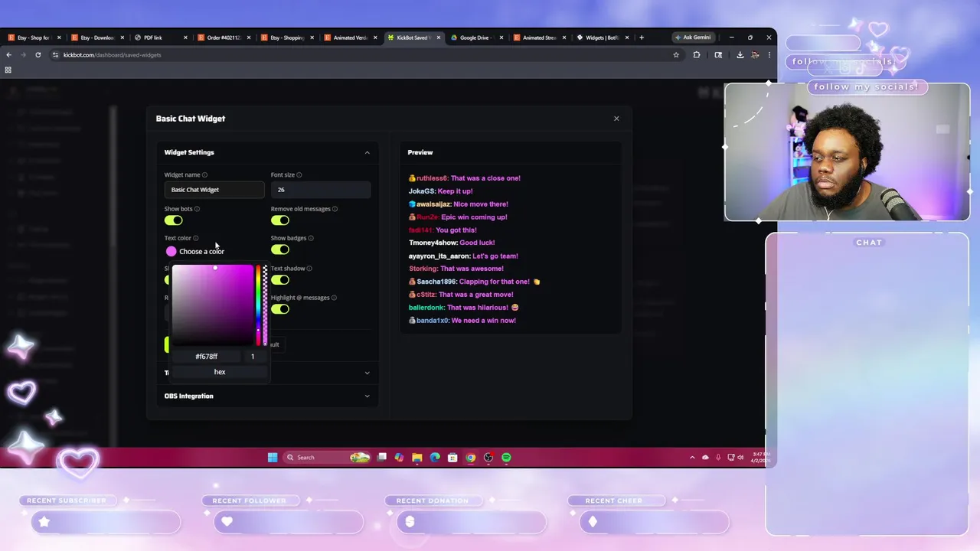Switch to the Widgets | BotRix tab
Viewport: 980px width, 551px height.
[603, 37]
